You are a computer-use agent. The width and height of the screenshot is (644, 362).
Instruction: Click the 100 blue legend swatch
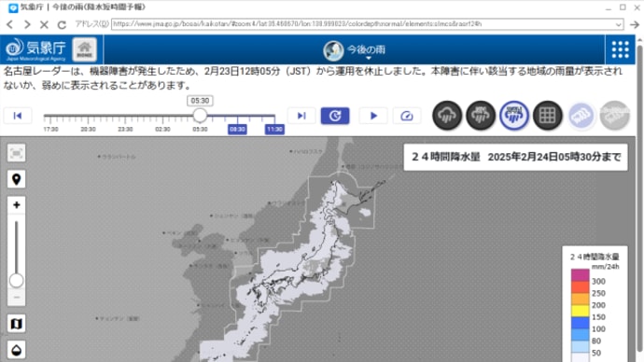pos(580,323)
